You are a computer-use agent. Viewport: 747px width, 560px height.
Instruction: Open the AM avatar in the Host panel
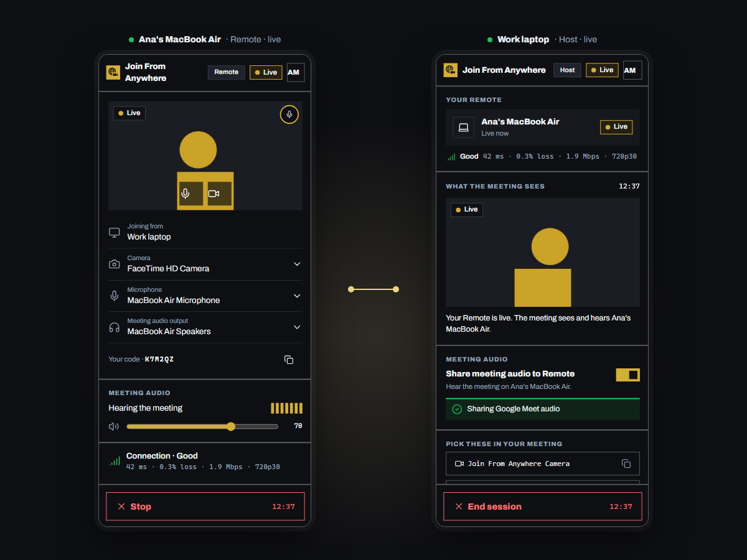coord(632,70)
